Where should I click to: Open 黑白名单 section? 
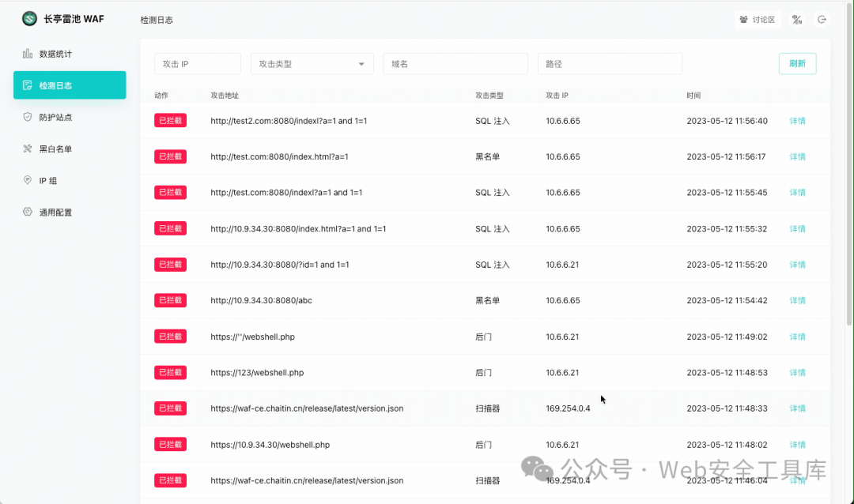click(70, 148)
